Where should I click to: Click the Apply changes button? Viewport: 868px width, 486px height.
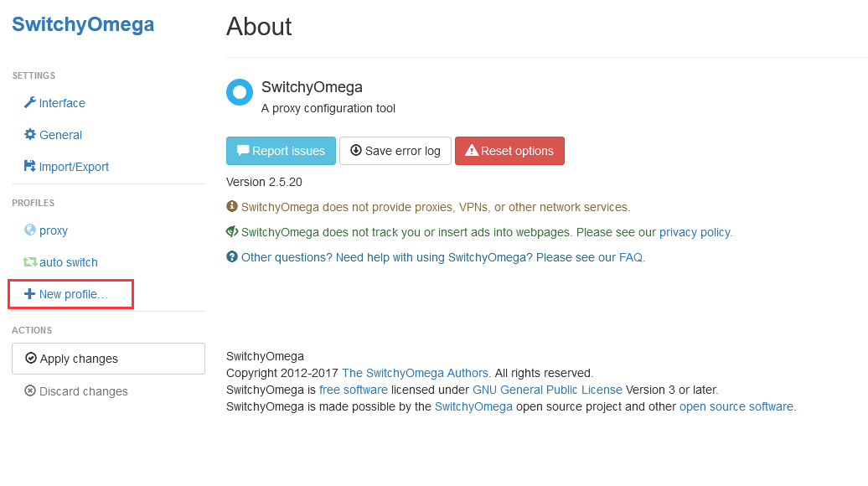pyautogui.click(x=109, y=359)
